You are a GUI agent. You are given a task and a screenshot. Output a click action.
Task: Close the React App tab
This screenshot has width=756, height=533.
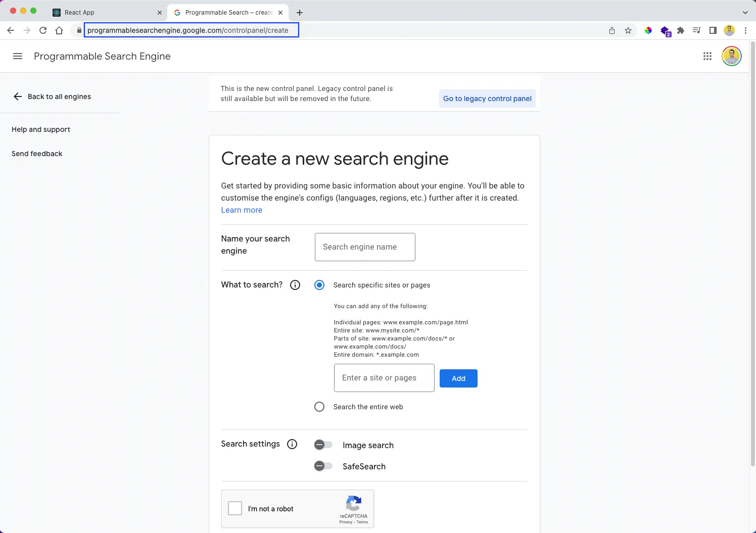pyautogui.click(x=160, y=13)
